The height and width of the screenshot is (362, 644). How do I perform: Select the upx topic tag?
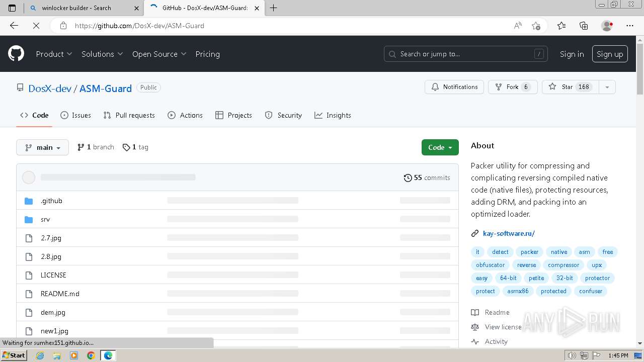coord(597,265)
